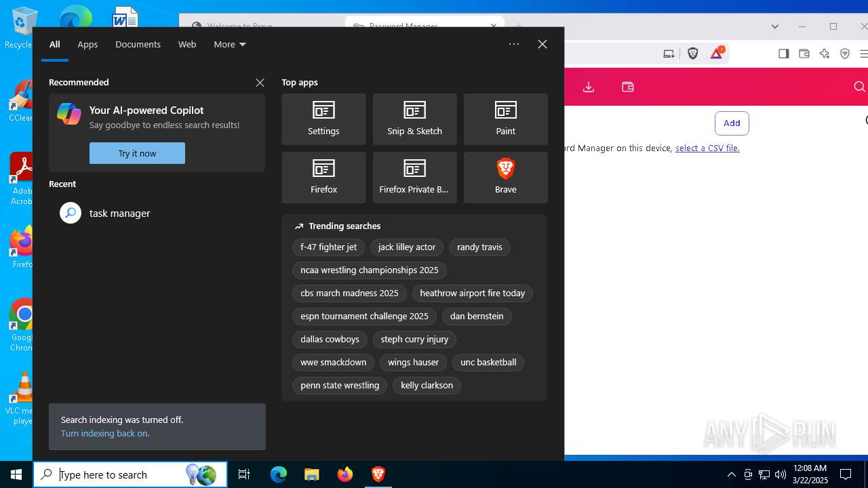Switch to the Apps tab
Viewport: 868px width, 488px height.
87,44
